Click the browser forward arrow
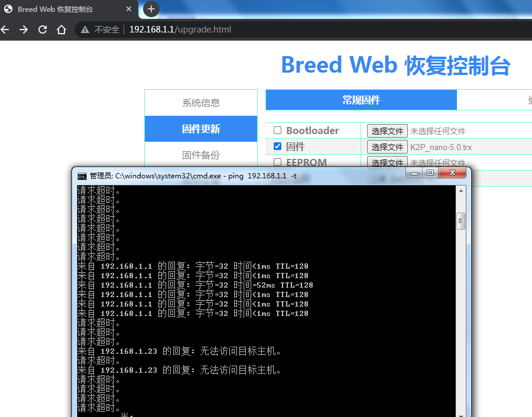 [24, 30]
